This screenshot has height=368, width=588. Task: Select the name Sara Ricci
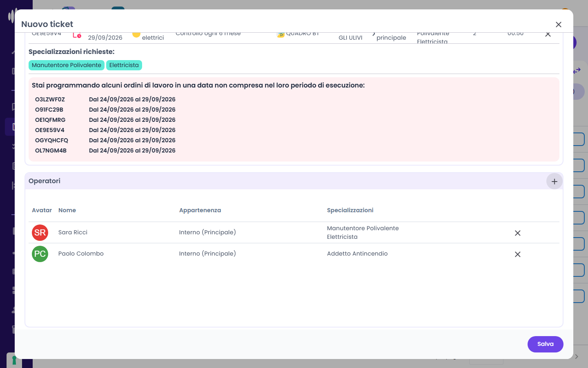point(73,232)
